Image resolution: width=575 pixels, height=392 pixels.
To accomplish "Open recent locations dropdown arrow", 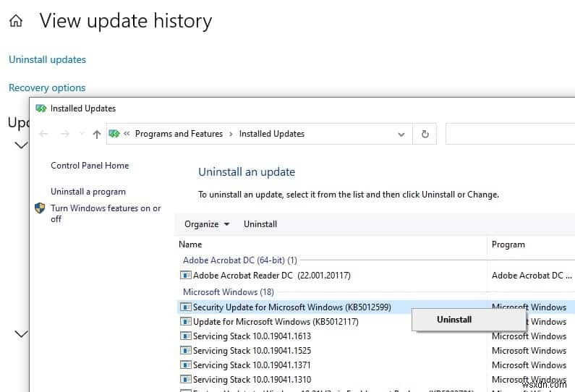I will [82, 134].
